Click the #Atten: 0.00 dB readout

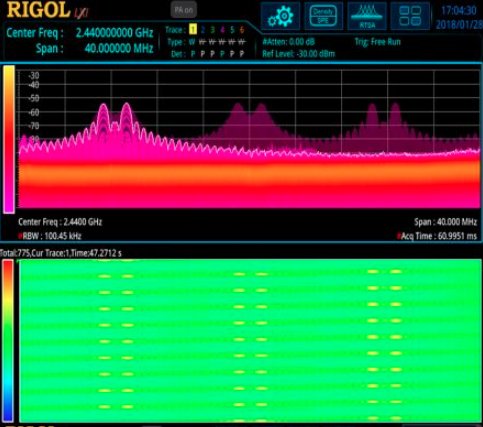coord(289,42)
